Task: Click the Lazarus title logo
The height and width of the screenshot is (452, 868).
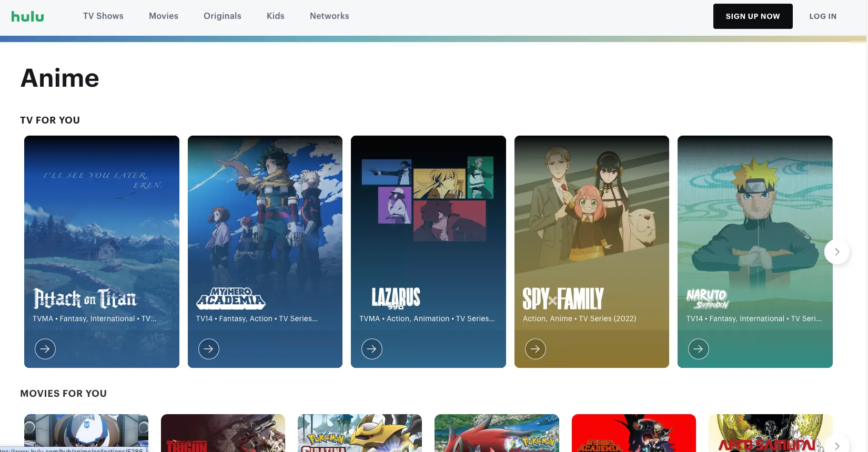Action: pyautogui.click(x=396, y=298)
